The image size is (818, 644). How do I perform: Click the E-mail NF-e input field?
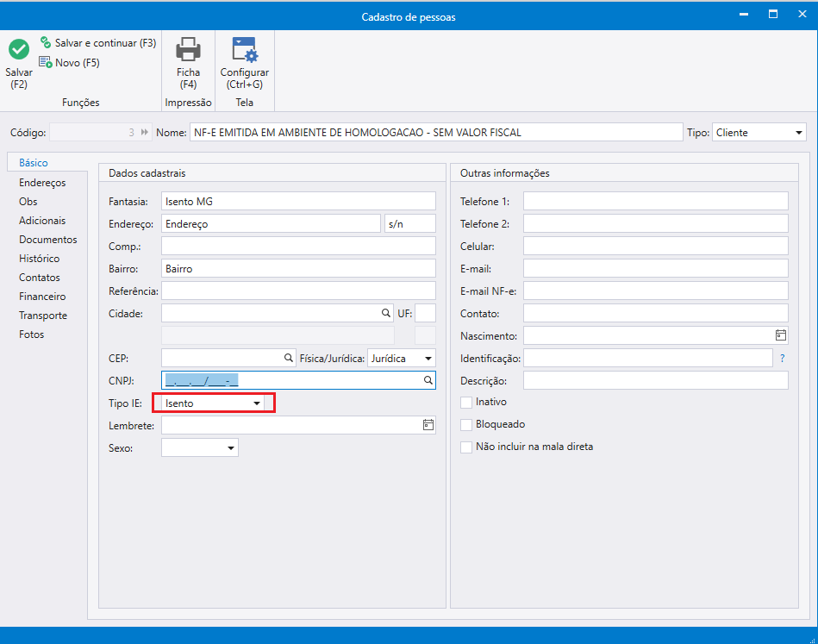click(656, 291)
